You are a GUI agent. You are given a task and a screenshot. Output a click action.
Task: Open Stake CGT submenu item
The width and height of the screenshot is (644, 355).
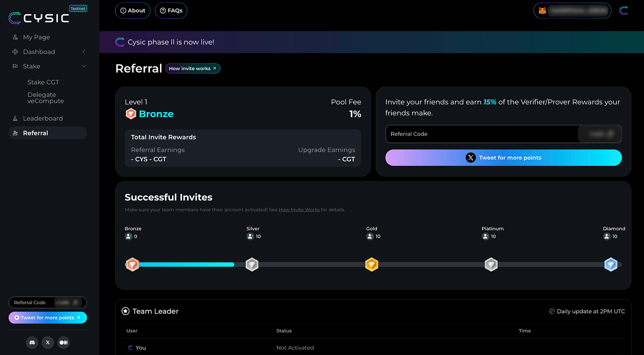[x=43, y=82]
